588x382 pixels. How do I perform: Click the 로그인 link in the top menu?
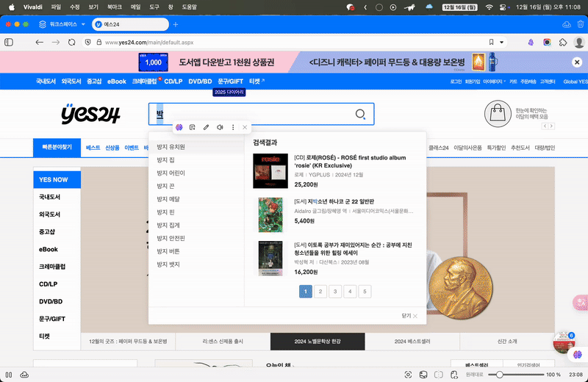[x=456, y=82]
